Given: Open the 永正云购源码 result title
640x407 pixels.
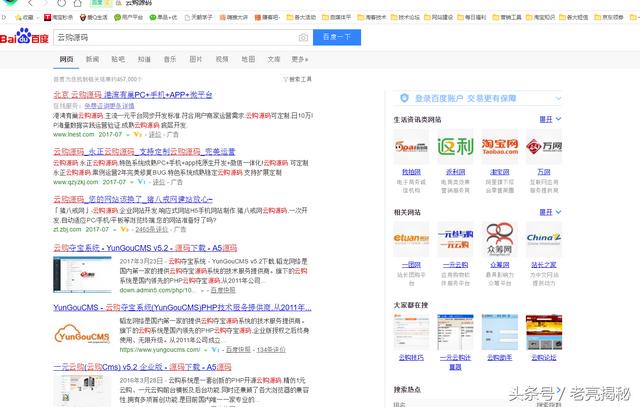Looking at the screenshot, I should pyautogui.click(x=144, y=151).
